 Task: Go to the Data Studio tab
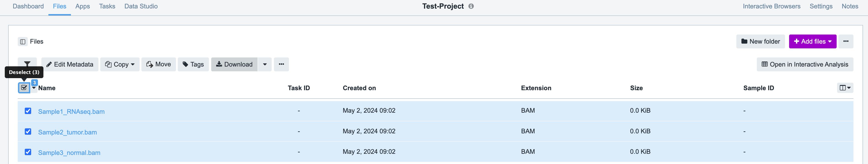point(141,6)
